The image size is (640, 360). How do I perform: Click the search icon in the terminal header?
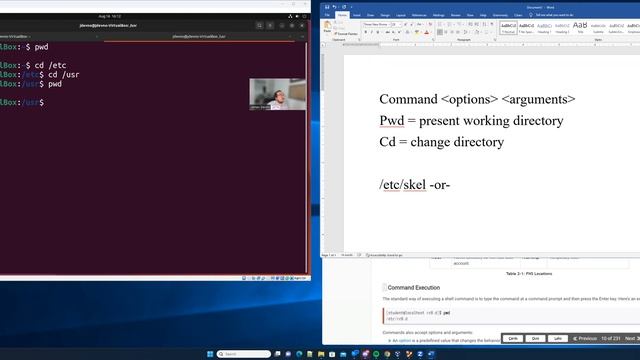[260, 25]
